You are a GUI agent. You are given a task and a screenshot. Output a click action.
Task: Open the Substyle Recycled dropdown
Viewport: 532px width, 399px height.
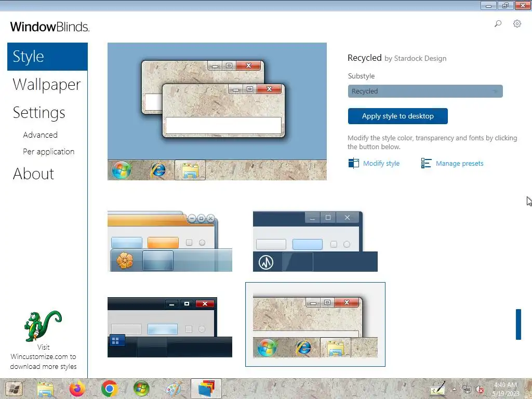(425, 91)
